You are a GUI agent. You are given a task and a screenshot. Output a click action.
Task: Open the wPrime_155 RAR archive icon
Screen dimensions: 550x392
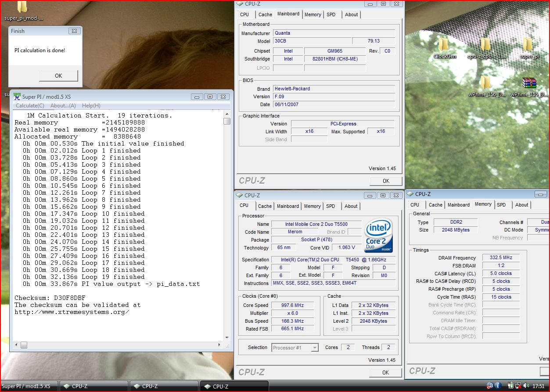click(x=529, y=82)
